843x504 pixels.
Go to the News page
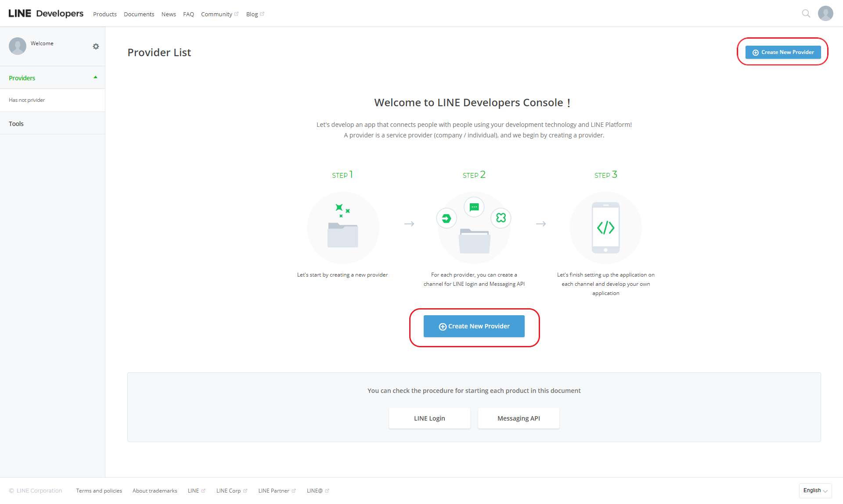click(169, 14)
